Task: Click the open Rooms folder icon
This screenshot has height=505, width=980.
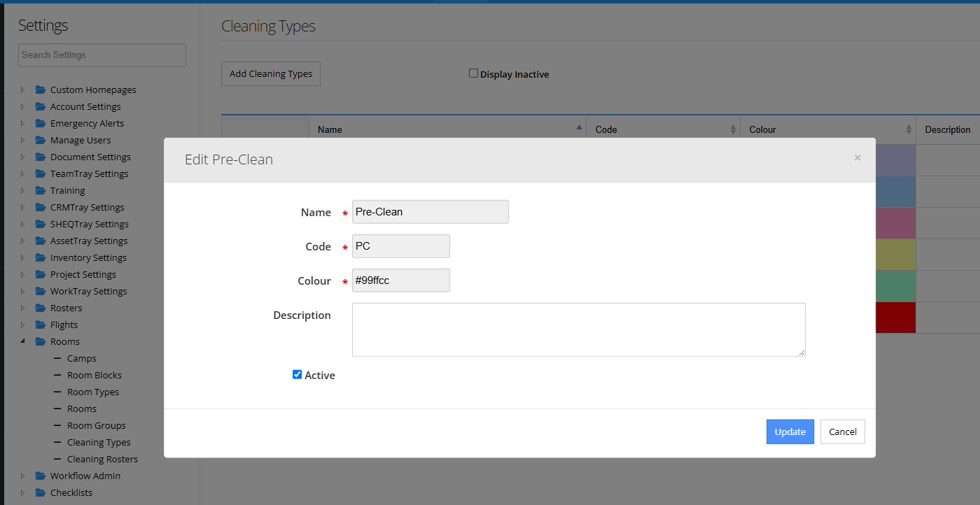Action: coord(41,341)
